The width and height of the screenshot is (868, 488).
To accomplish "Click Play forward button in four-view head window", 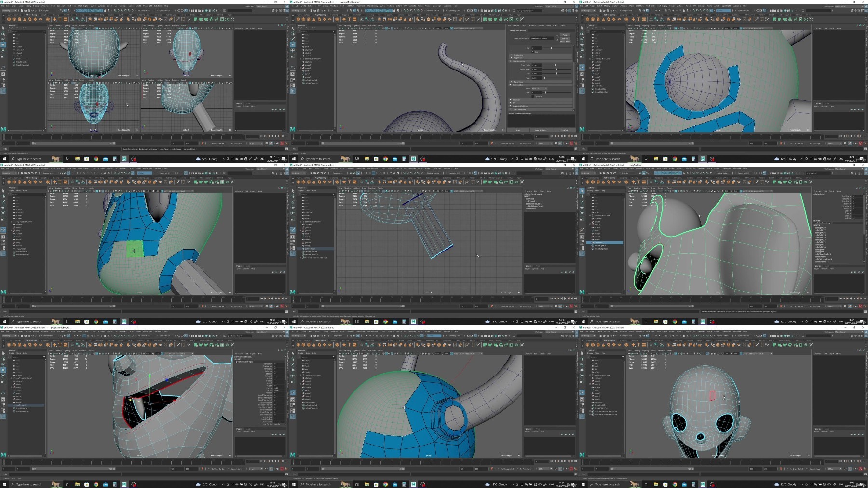I will (276, 136).
